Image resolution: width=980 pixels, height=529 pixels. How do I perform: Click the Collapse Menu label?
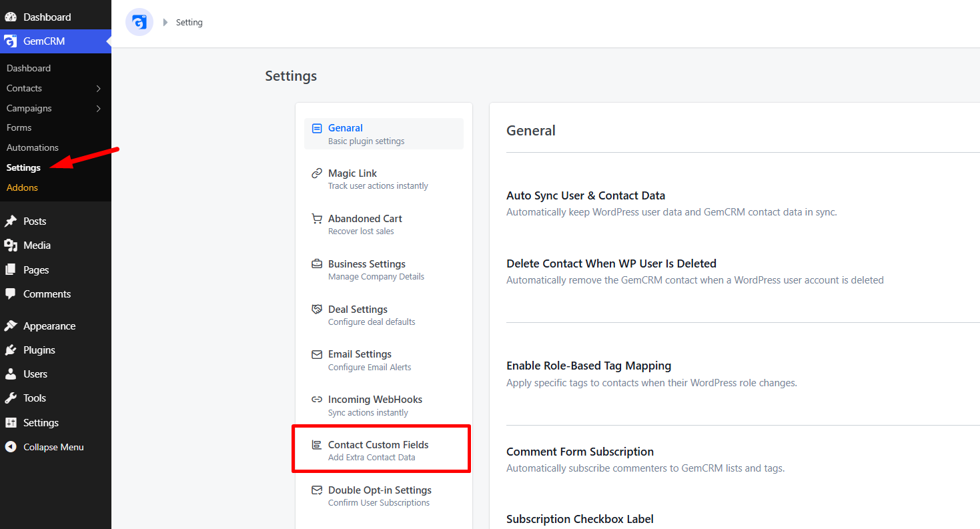(x=53, y=447)
